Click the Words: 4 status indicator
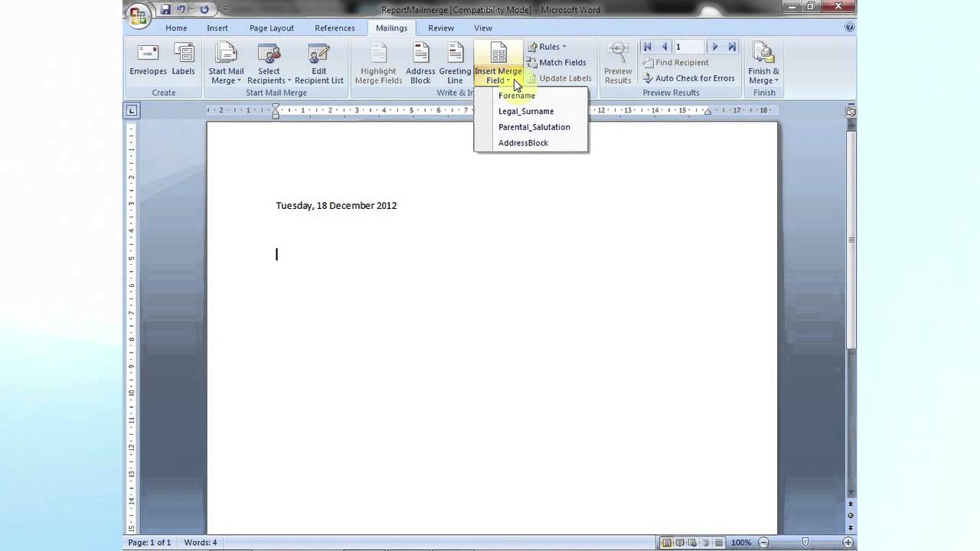 click(201, 543)
